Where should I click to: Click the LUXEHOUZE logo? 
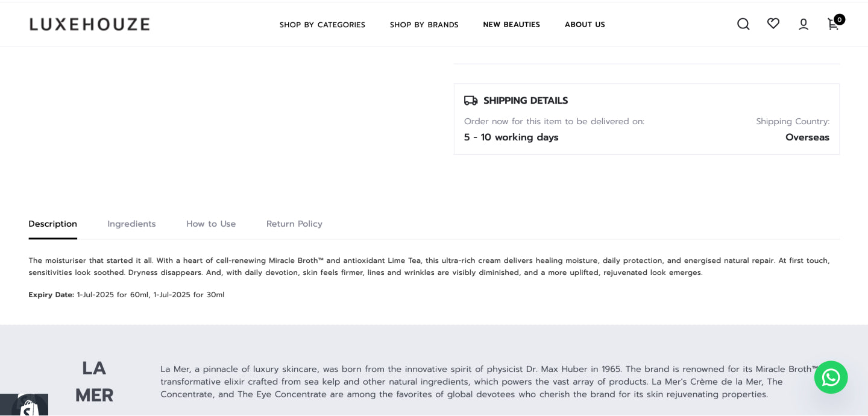[90, 24]
